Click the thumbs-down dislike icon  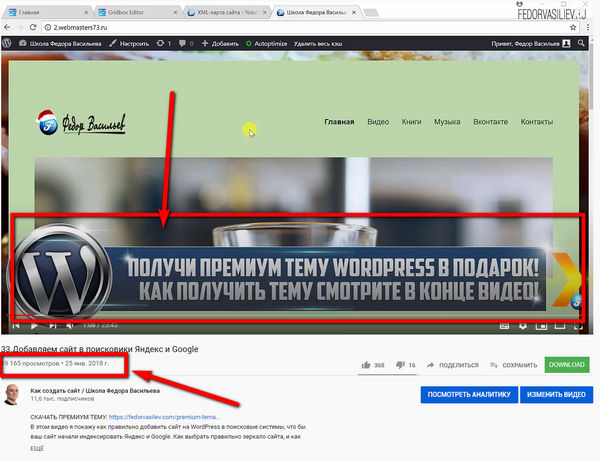[x=400, y=365]
